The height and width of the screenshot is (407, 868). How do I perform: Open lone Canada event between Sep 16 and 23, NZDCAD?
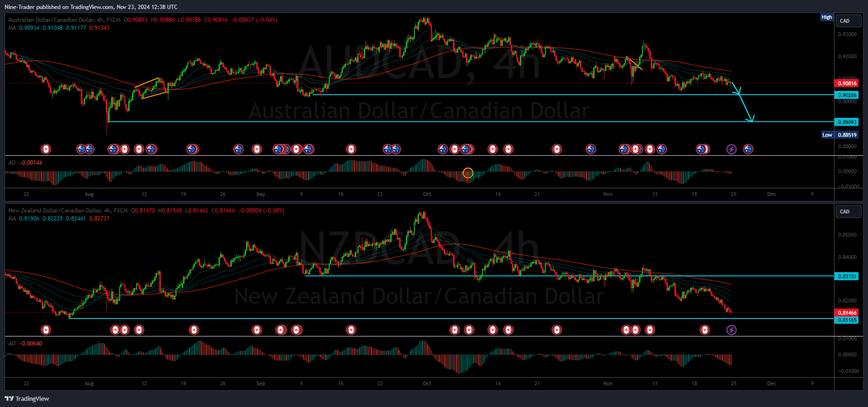point(351,330)
